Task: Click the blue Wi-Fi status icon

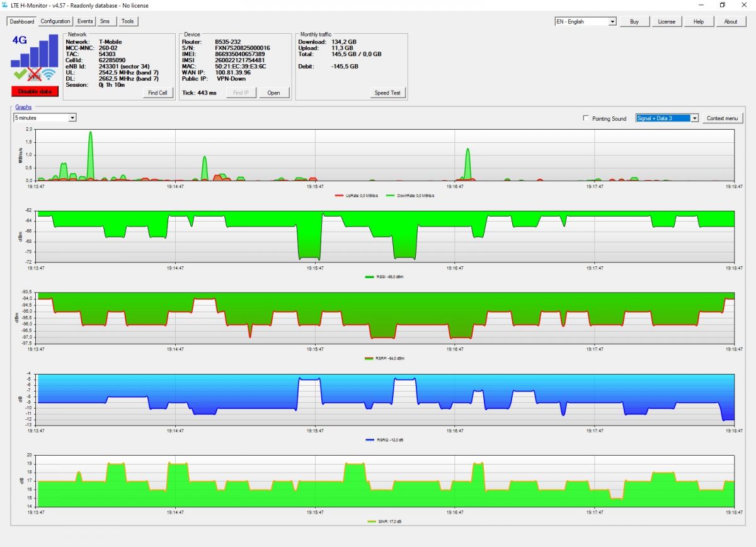Action: tap(50, 76)
